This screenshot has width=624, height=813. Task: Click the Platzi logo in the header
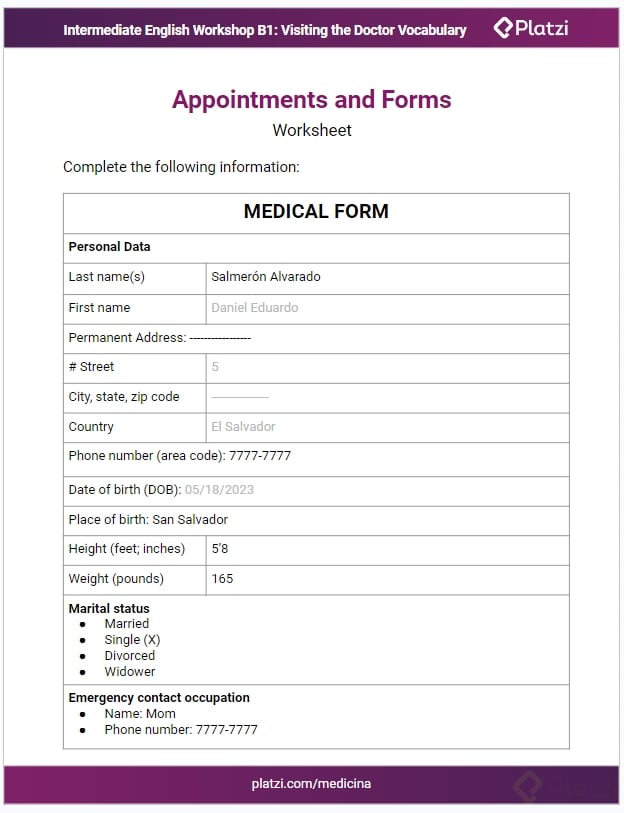point(531,28)
